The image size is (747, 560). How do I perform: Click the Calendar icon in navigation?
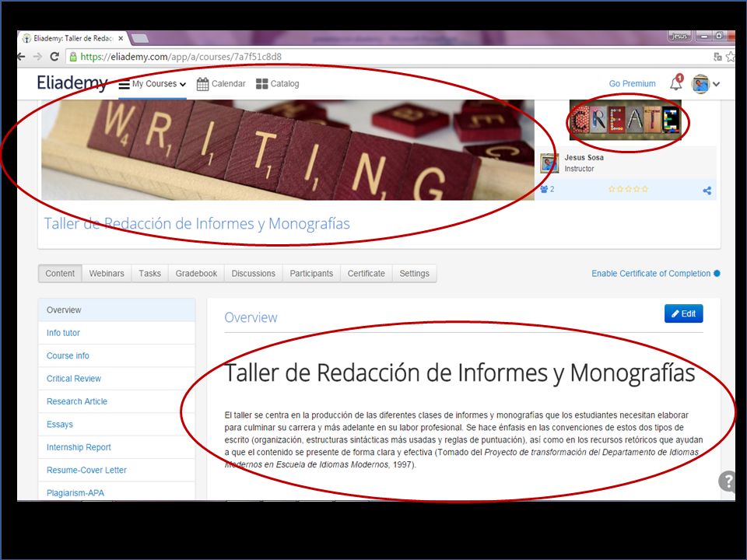[x=202, y=84]
